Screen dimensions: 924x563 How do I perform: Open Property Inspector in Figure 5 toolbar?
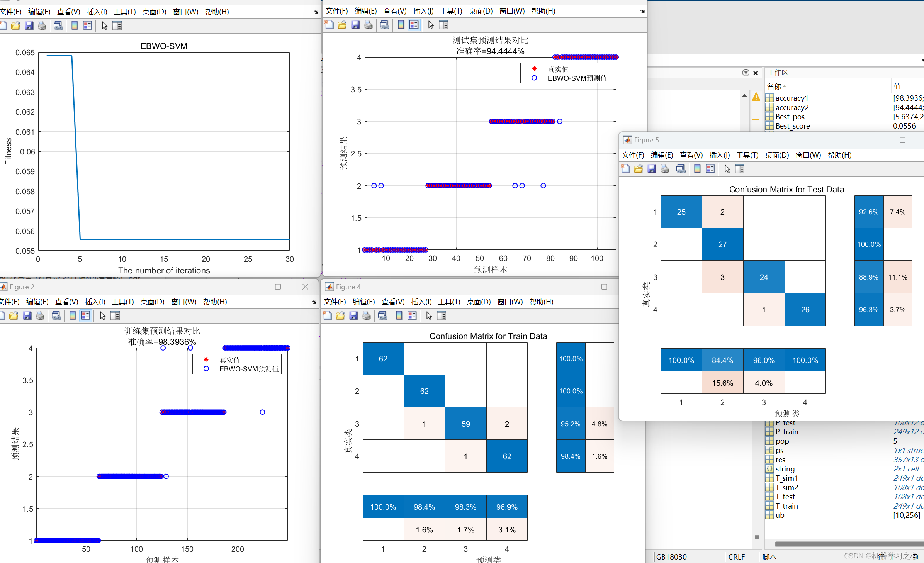[x=740, y=169]
